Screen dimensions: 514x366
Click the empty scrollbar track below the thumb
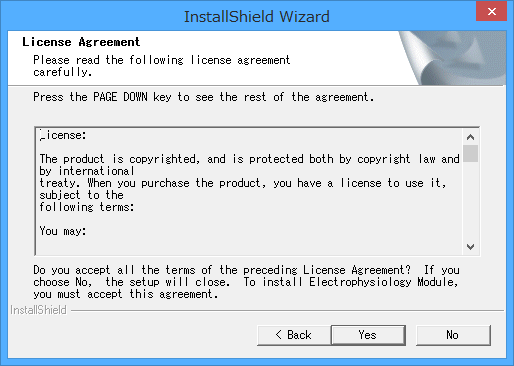pyautogui.click(x=470, y=201)
